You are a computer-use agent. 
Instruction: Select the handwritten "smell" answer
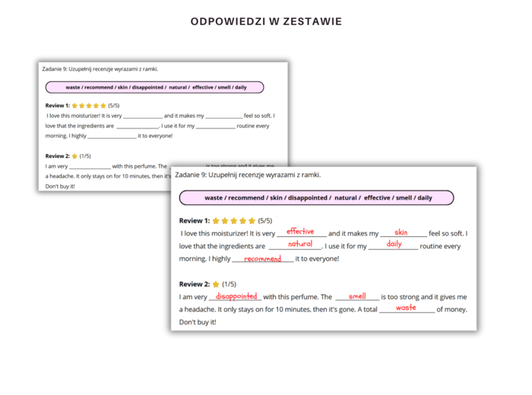pos(357,296)
